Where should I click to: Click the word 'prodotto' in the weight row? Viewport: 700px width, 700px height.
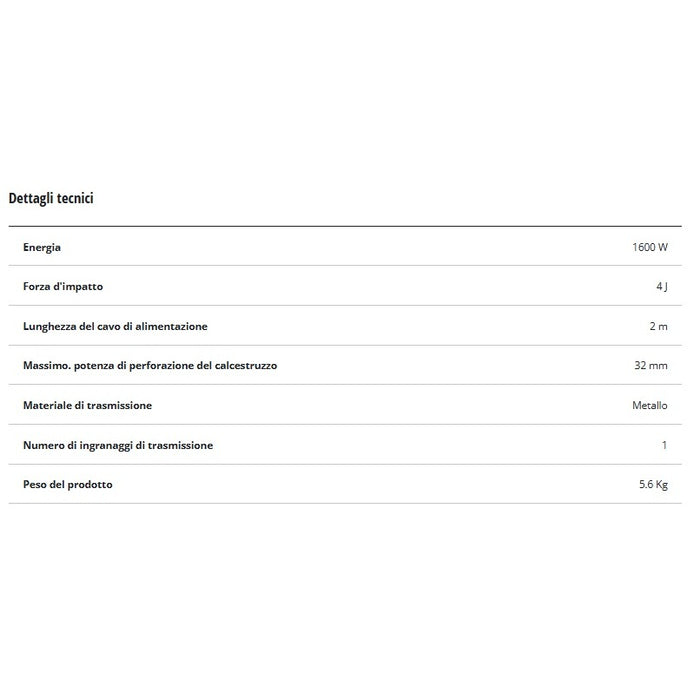click(89, 484)
